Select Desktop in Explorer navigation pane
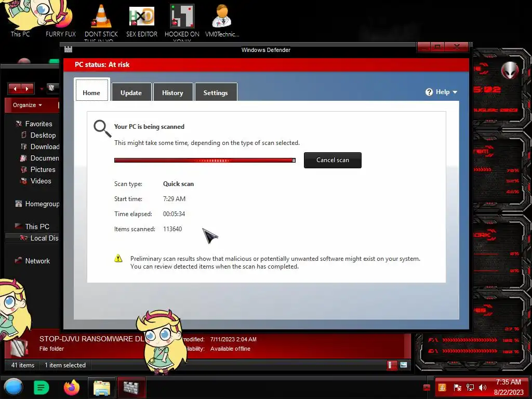Image resolution: width=532 pixels, height=399 pixels. pyautogui.click(x=39, y=135)
